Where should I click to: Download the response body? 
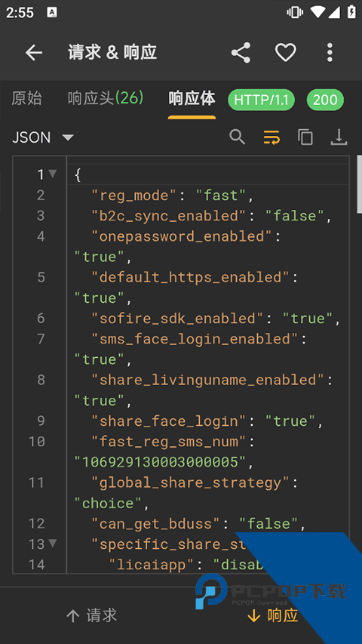(339, 137)
